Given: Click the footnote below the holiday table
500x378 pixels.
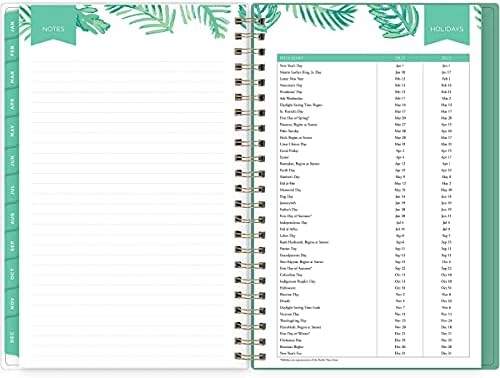Looking at the screenshot, I should tap(309, 360).
